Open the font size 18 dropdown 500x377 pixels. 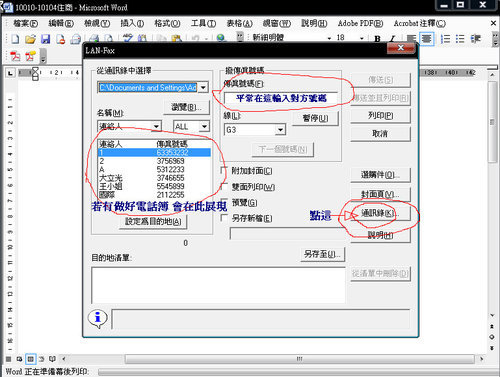362,38
